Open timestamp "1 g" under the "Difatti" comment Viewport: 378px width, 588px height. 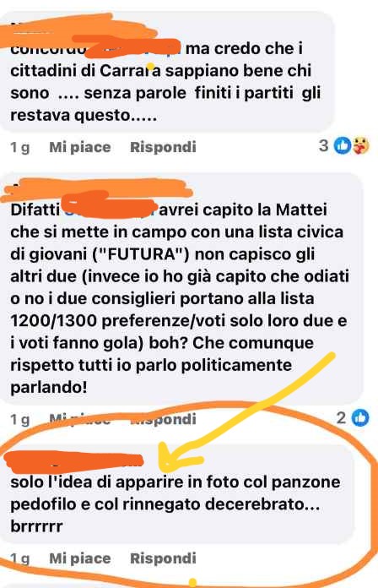20,419
